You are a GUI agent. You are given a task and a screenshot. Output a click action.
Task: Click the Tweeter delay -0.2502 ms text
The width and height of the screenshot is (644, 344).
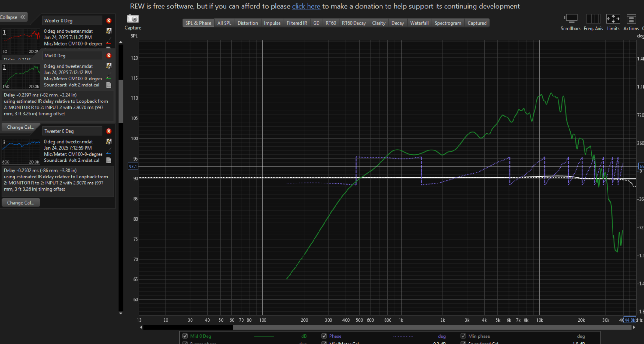coord(40,170)
